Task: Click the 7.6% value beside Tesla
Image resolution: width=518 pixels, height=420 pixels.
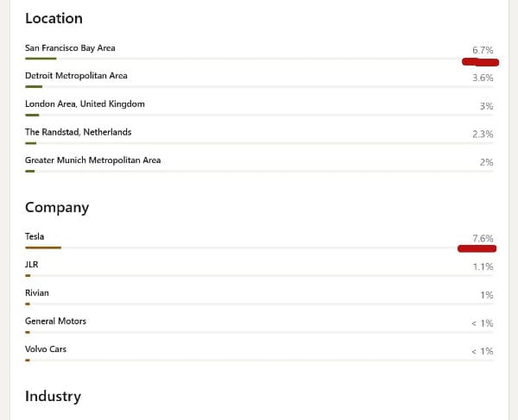Action: pos(483,238)
